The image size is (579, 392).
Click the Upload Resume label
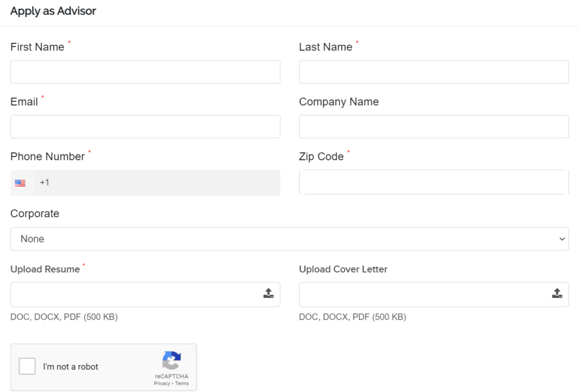[x=45, y=269]
